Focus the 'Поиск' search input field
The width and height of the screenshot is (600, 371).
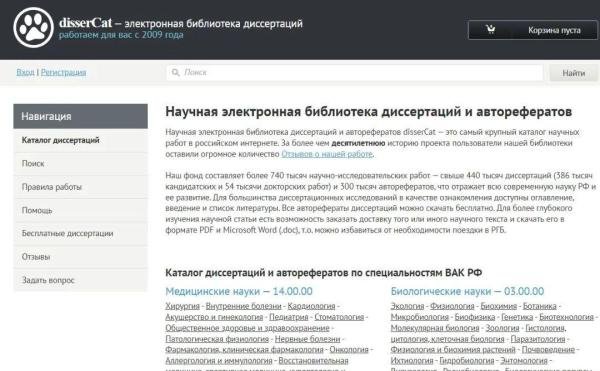(x=355, y=72)
